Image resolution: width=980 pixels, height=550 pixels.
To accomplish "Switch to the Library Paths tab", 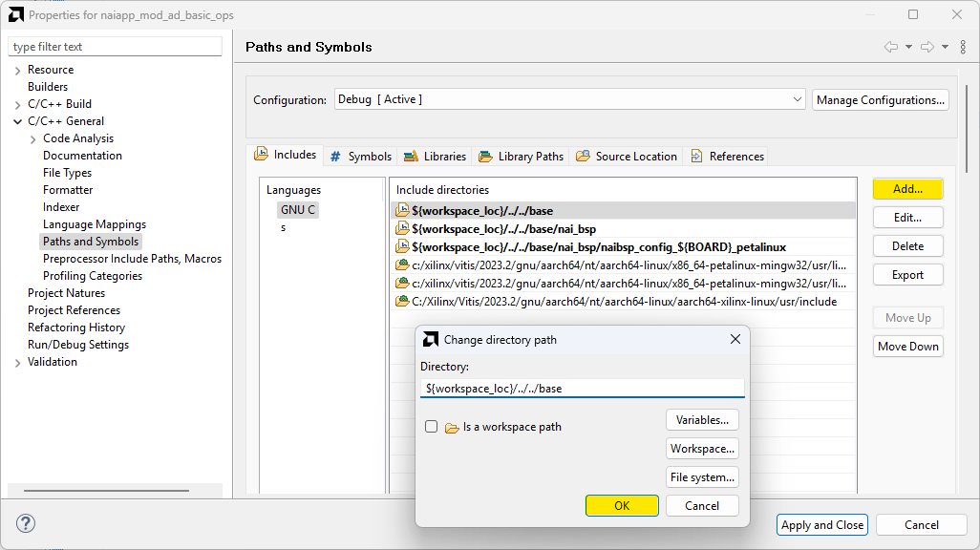I will 522,157.
